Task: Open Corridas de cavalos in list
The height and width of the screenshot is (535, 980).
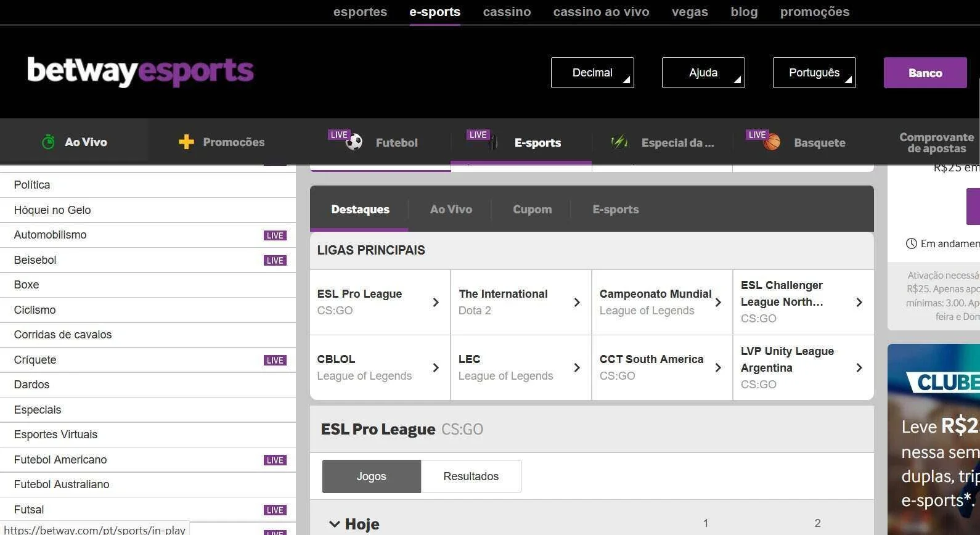Action: click(148, 335)
